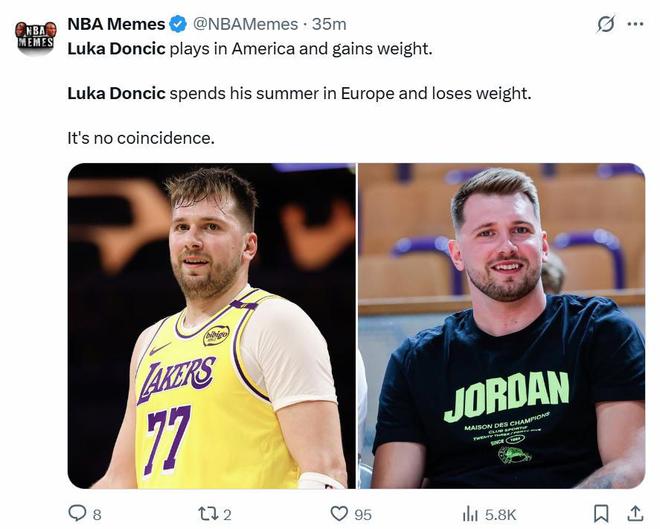Click the 35m post timestamp
The width and height of the screenshot is (660, 529).
[x=330, y=24]
